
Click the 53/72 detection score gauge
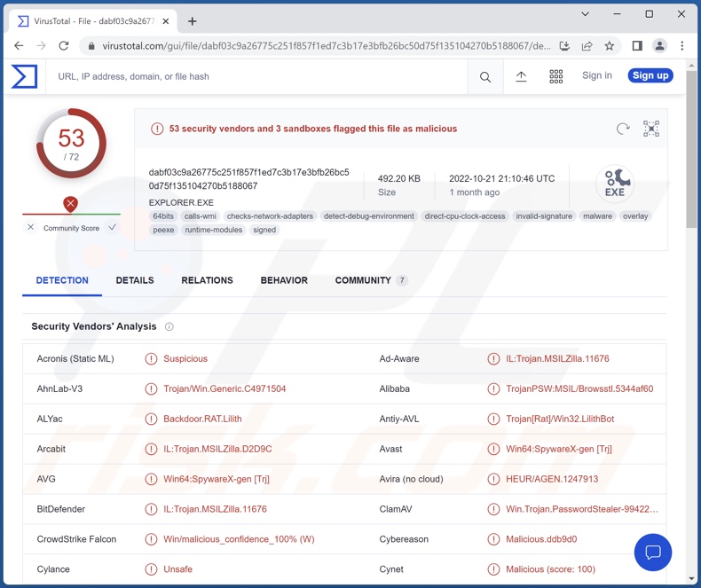tap(71, 144)
